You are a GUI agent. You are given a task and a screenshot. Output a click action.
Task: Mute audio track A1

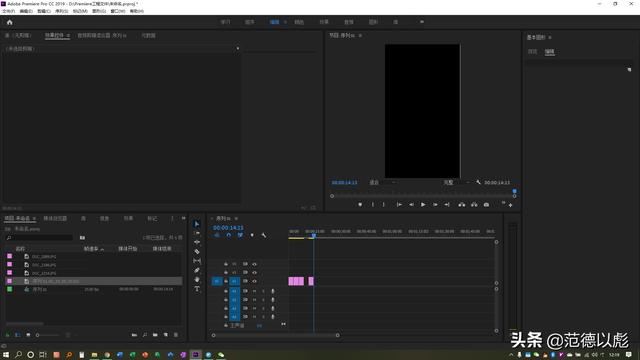coord(254,291)
